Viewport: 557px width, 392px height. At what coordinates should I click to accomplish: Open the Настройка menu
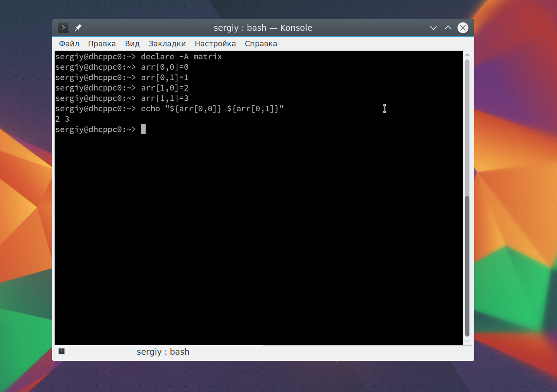pyautogui.click(x=215, y=44)
